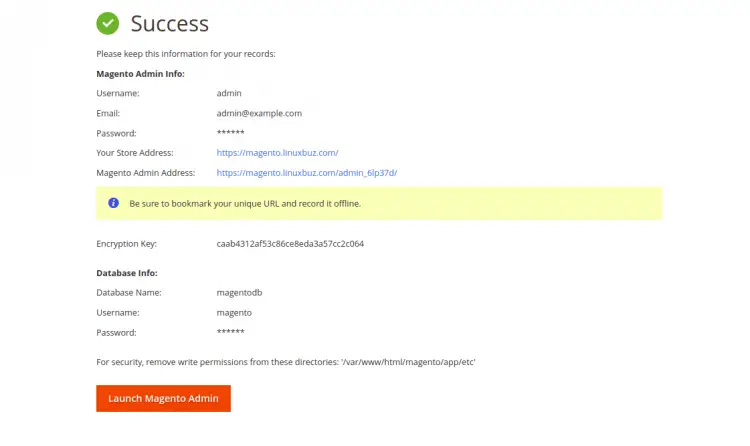Click the magentodb database name value
The width and height of the screenshot is (750, 446).
[x=239, y=292]
